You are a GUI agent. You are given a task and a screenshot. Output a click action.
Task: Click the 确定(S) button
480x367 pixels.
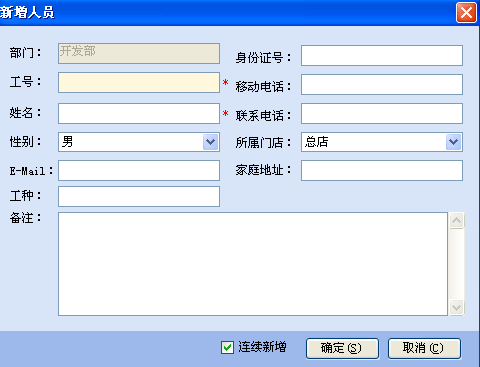[x=342, y=348]
